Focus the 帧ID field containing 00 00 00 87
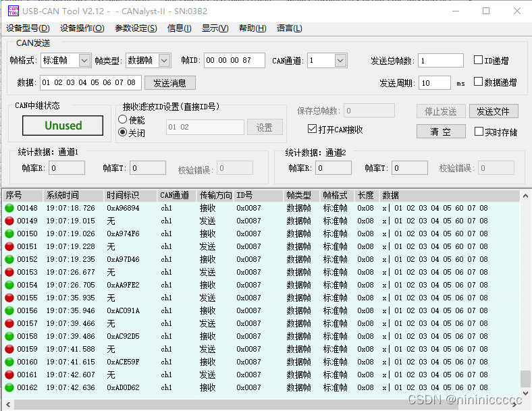This screenshot has width=532, height=411. click(234, 60)
